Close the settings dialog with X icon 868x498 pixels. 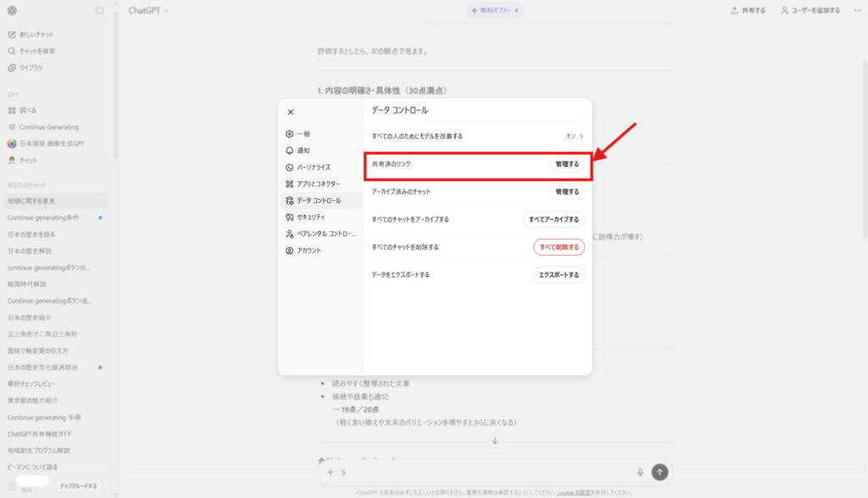(291, 112)
